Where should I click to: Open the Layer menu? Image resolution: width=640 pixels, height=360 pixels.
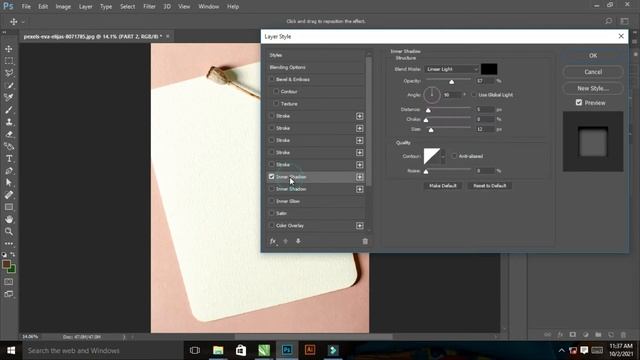85,7
